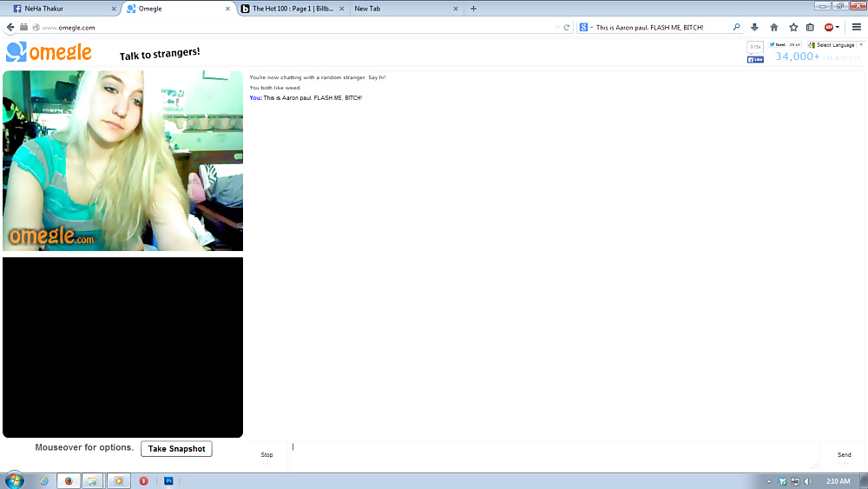Click the network tray icon
Screen dimensions: 868x489
pyautogui.click(x=795, y=481)
